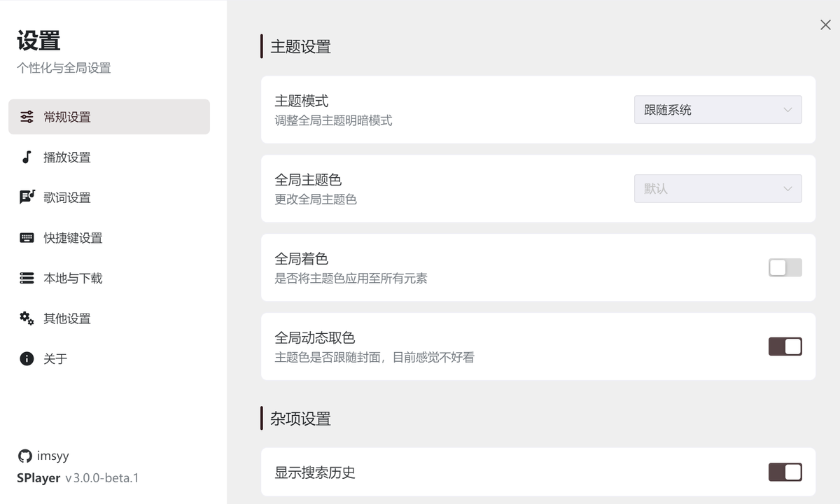This screenshot has width=840, height=504.
Task: Click the gears icon for 其他设置
Action: coord(25,318)
